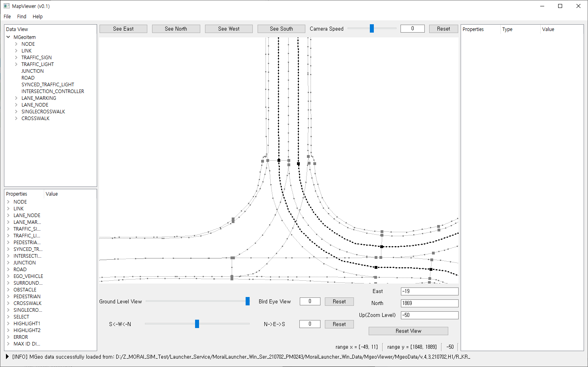Click the Up(Zoom Level) input field
The image size is (588, 367).
click(x=429, y=315)
